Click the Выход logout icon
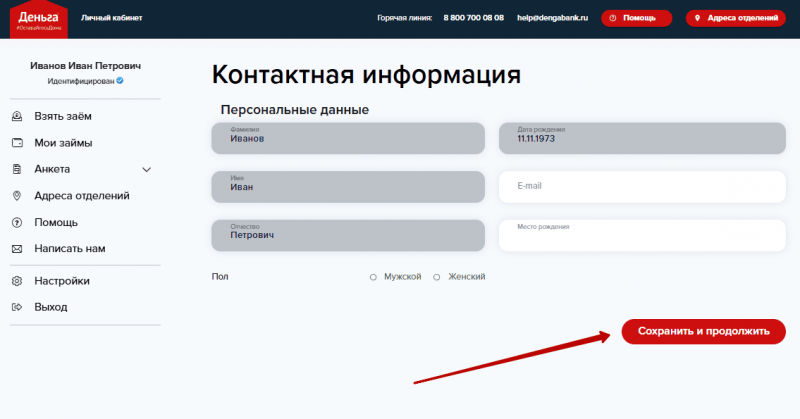800x419 pixels. click(x=17, y=307)
